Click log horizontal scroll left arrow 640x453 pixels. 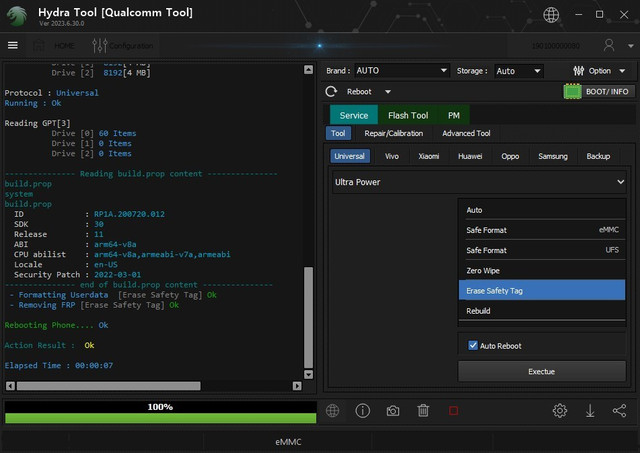pos(11,386)
